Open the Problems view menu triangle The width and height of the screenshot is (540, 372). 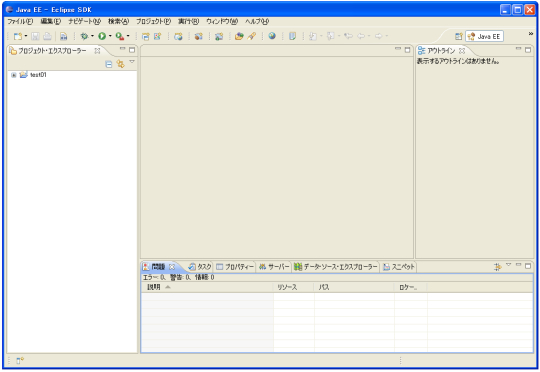tap(509, 265)
